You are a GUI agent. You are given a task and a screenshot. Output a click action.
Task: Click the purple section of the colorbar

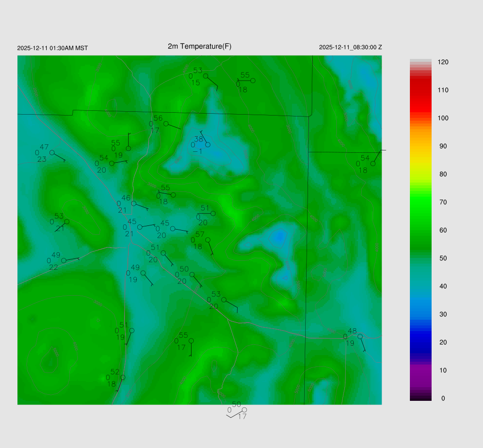(420, 373)
